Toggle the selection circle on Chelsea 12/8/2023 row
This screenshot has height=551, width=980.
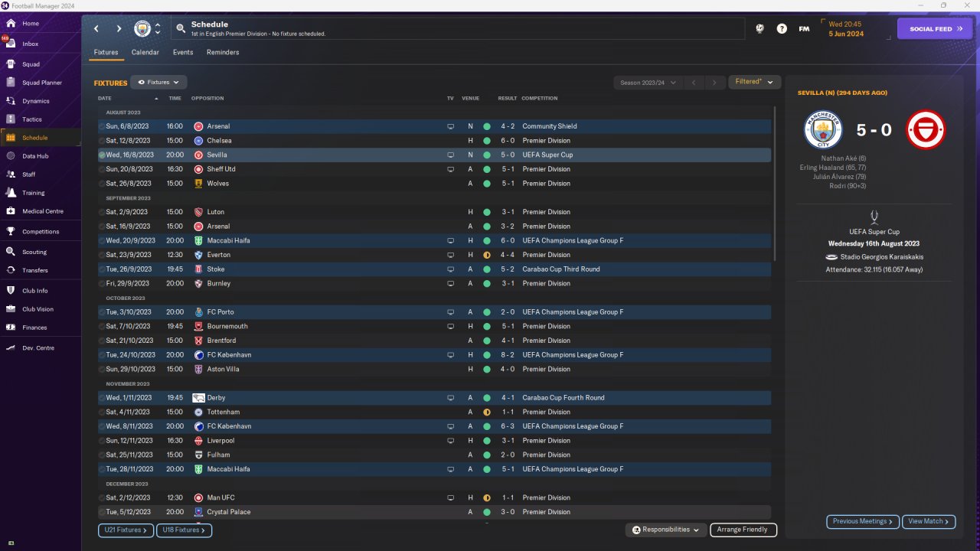coord(102,141)
